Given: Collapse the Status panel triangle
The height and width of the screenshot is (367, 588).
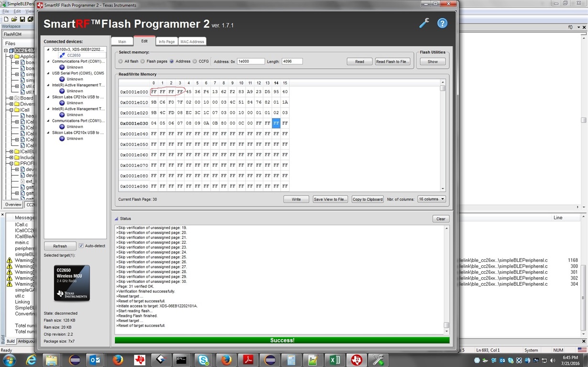Looking at the screenshot, I should click(x=116, y=218).
